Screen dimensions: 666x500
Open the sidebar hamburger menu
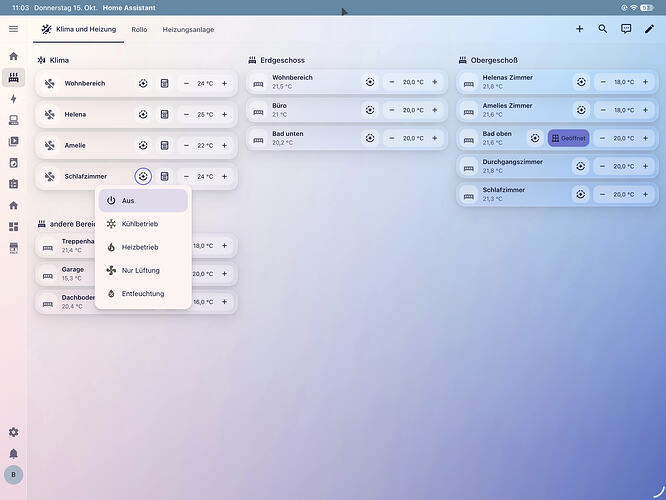point(14,29)
